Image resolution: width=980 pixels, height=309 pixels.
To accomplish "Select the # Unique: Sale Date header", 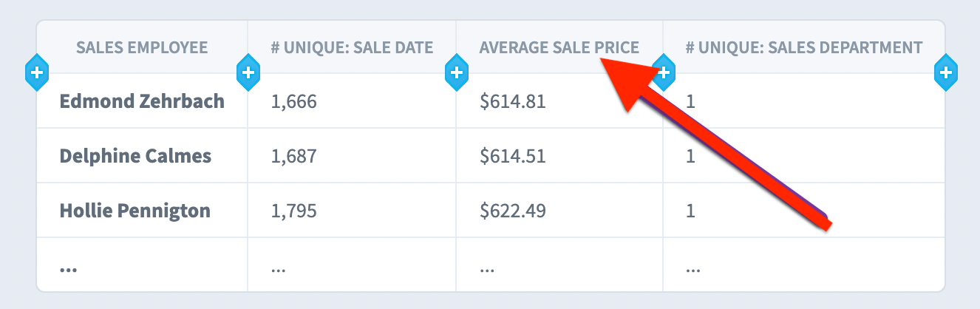I will pos(352,48).
